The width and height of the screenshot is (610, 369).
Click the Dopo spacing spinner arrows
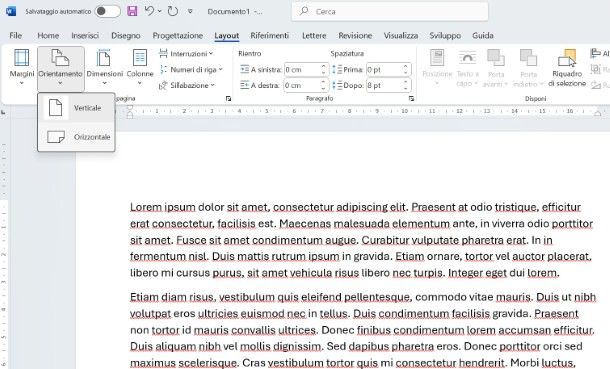coord(406,85)
